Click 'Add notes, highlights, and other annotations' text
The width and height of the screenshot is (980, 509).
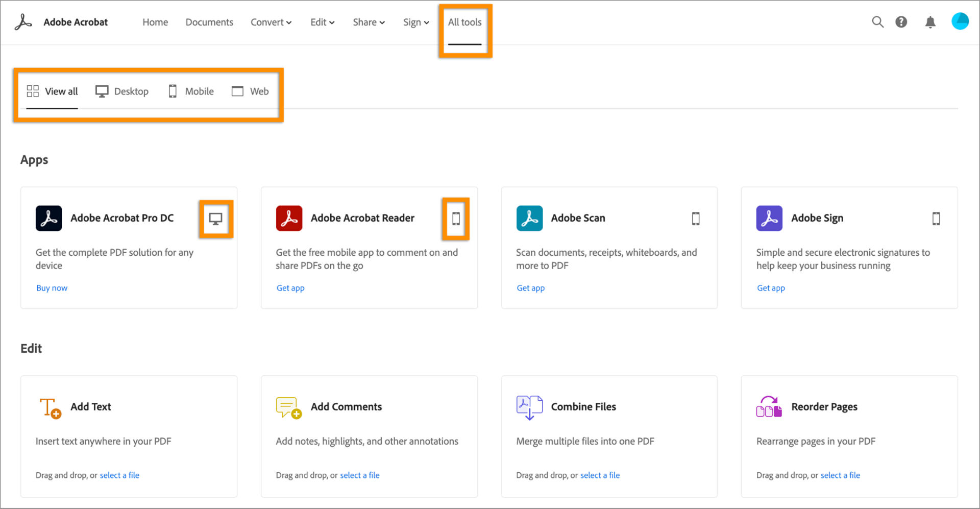point(367,441)
